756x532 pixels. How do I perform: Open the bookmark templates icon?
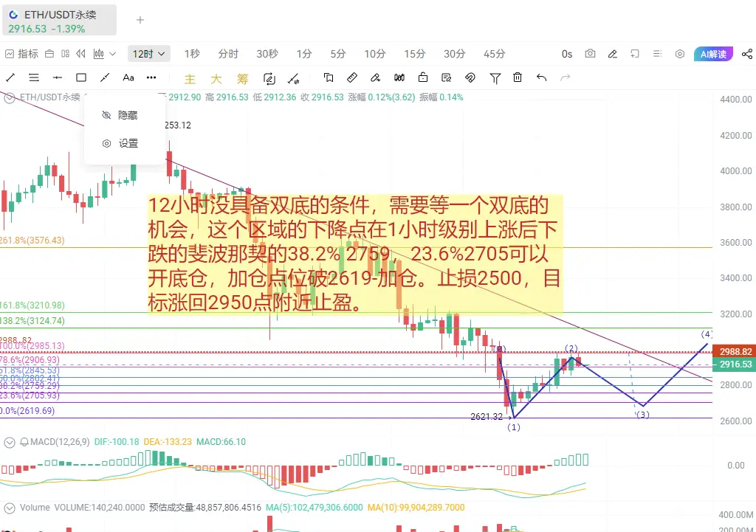coord(329,77)
